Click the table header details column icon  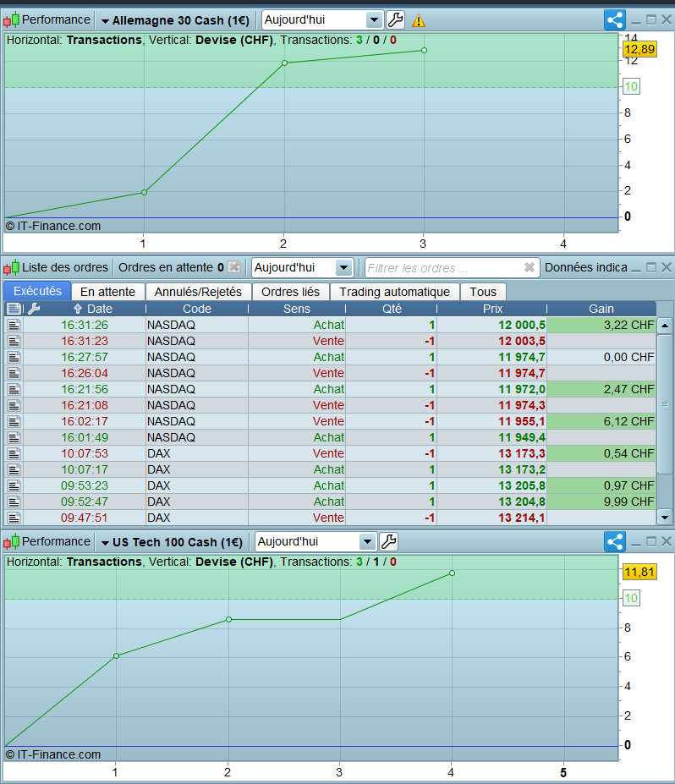point(14,309)
